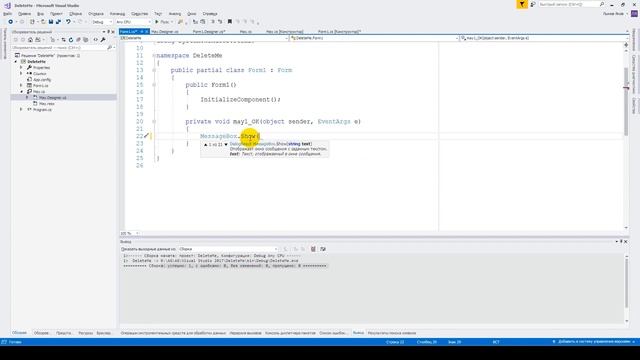This screenshot has width=640, height=360.
Task: Open the member dropdown showing may1_OK
Action: (544, 38)
